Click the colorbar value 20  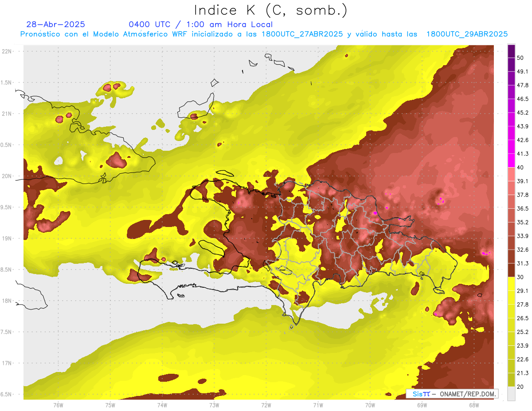pos(520,387)
